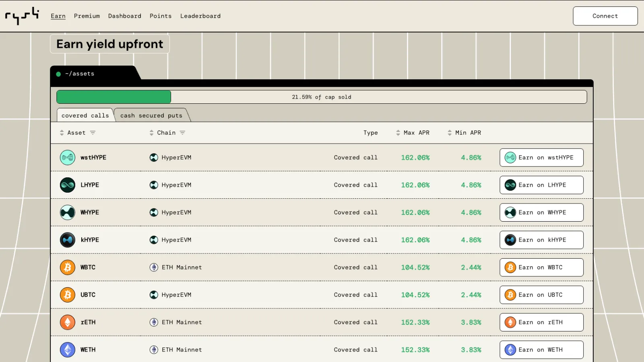Click Earn on WHYPE button
Image resolution: width=644 pixels, height=362 pixels.
pyautogui.click(x=542, y=212)
